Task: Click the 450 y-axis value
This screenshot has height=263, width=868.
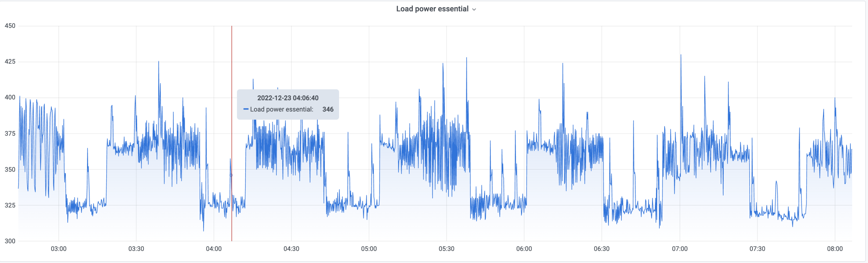Action: pyautogui.click(x=10, y=26)
